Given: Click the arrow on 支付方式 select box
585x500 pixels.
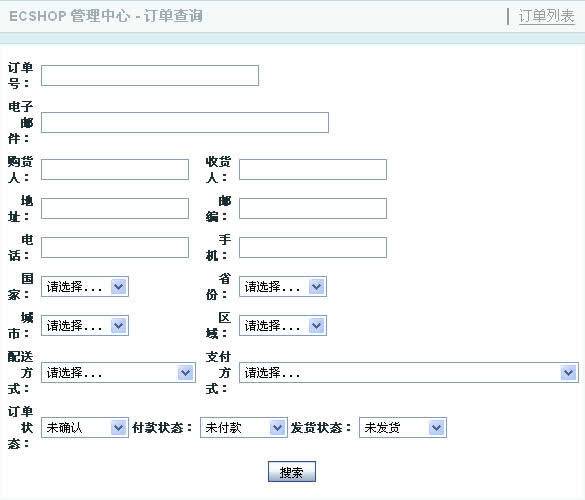Looking at the screenshot, I should 569,372.
